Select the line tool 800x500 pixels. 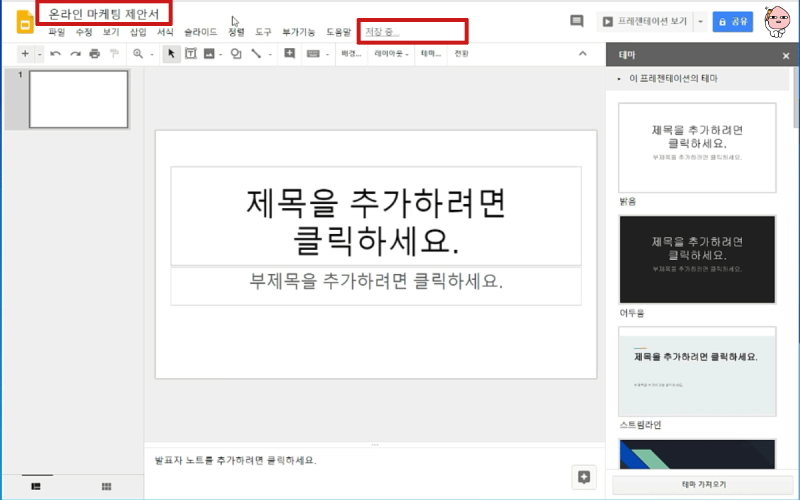click(x=256, y=54)
